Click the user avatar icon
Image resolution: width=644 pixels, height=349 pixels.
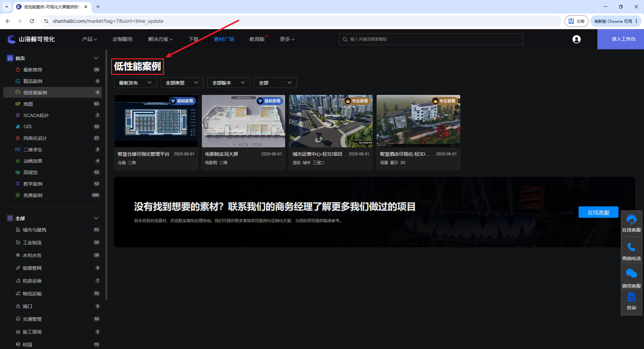point(576,39)
